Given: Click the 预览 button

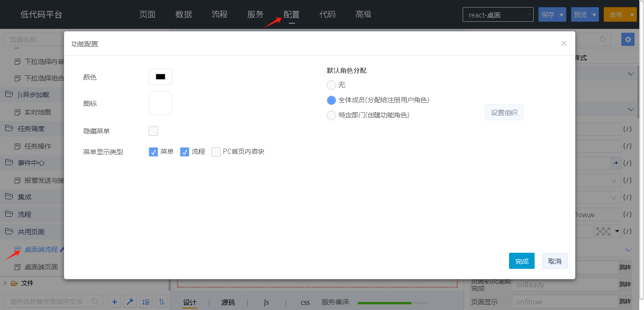Looking at the screenshot, I should point(581,15).
